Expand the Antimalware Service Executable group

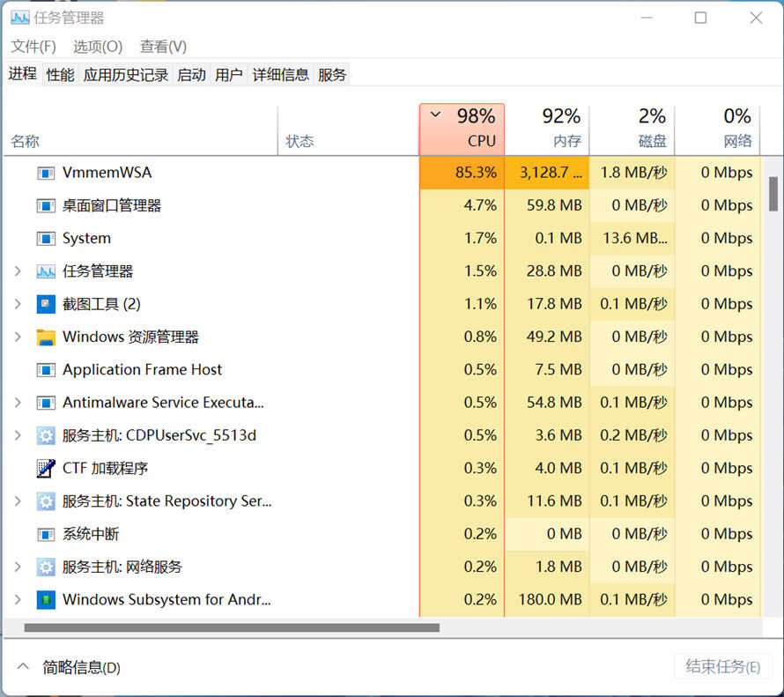click(x=18, y=403)
